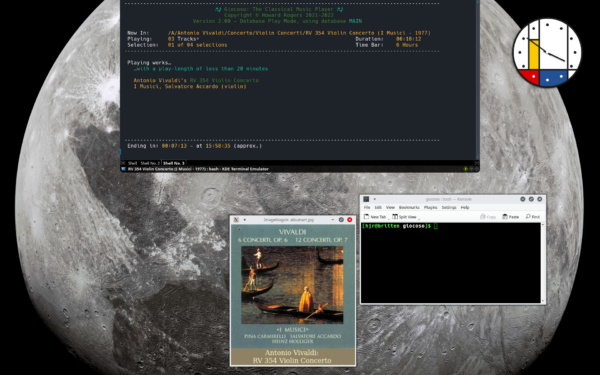Click the 'Ending in' countdown line
600x375 pixels.
pyautogui.click(x=194, y=146)
